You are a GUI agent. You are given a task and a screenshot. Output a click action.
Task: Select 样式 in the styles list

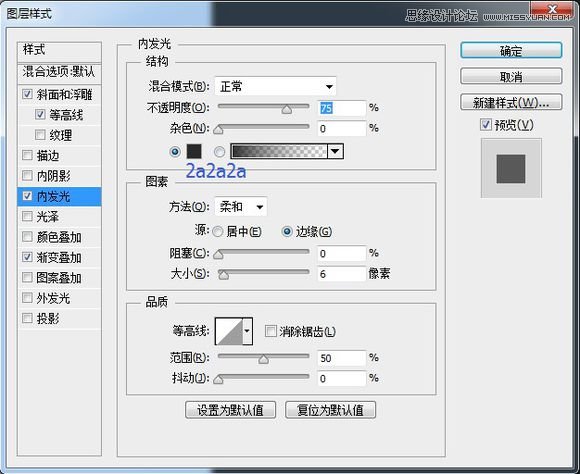(x=59, y=51)
